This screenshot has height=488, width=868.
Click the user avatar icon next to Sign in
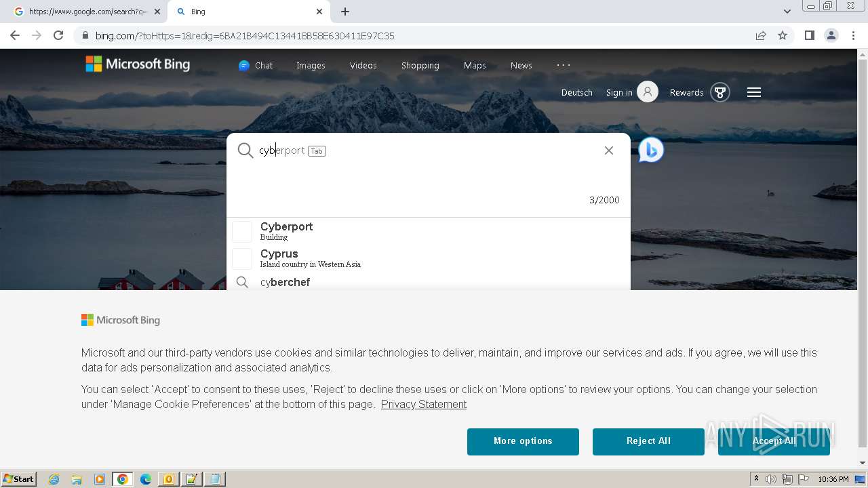[648, 91]
